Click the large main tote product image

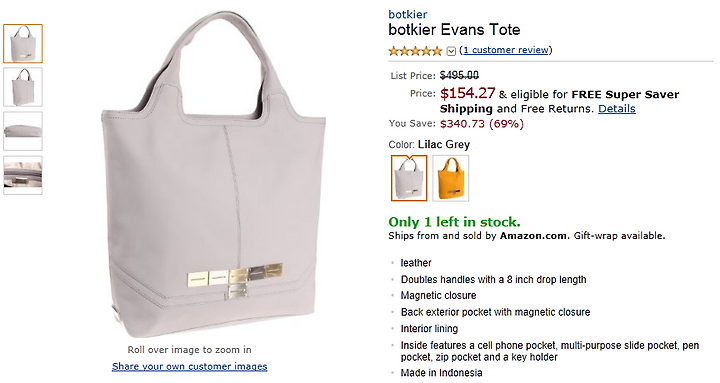[214, 175]
